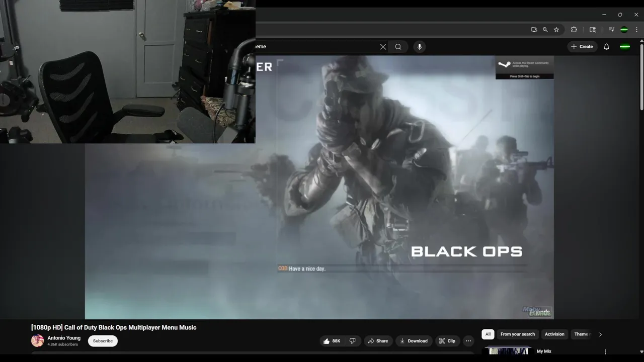The width and height of the screenshot is (644, 362).
Task: Open more actions ellipsis beside Clip
Action: pyautogui.click(x=468, y=341)
